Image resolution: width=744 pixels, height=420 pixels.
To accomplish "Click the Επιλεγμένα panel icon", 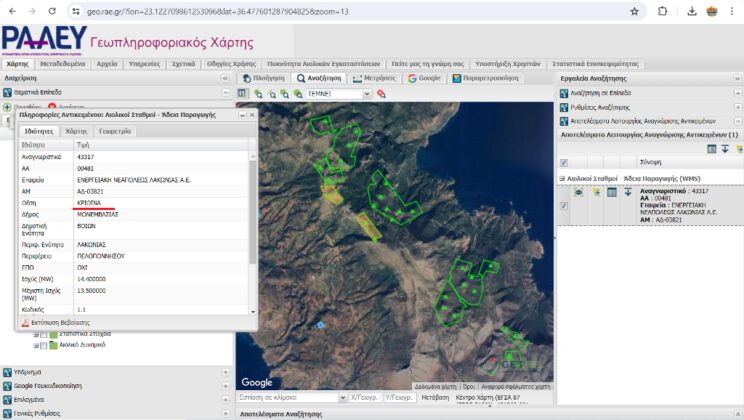I will [7, 400].
